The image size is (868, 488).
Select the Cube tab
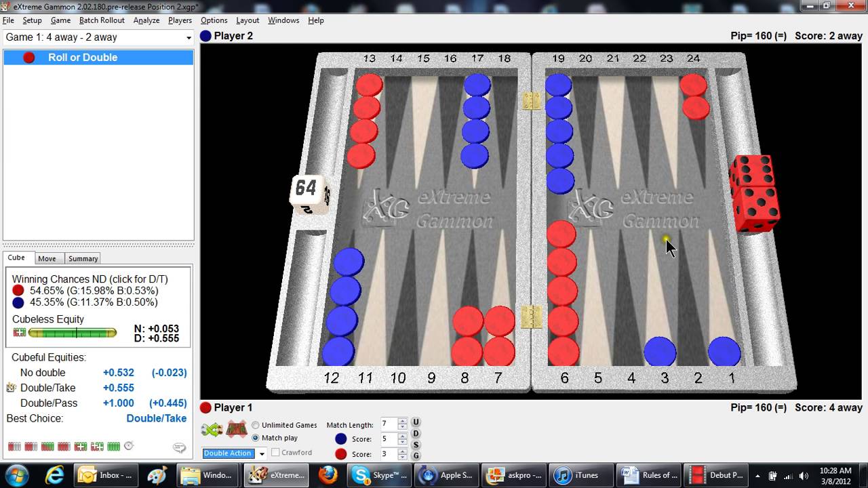click(x=16, y=258)
